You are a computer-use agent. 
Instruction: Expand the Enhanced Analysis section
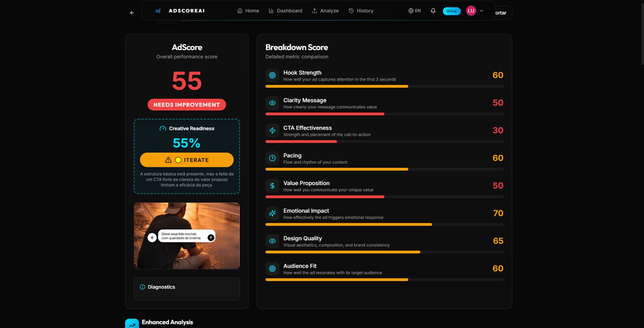(x=167, y=322)
